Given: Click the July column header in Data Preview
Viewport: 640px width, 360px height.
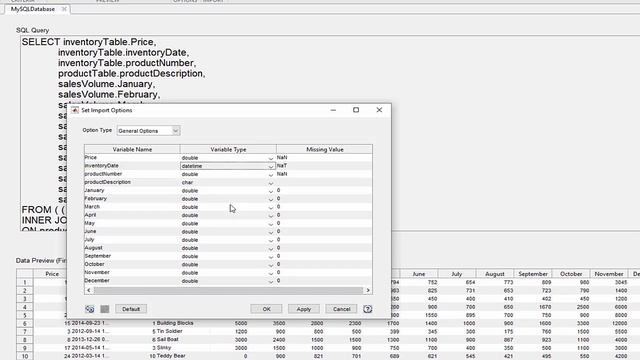Looking at the screenshot, I should click(x=457, y=274).
